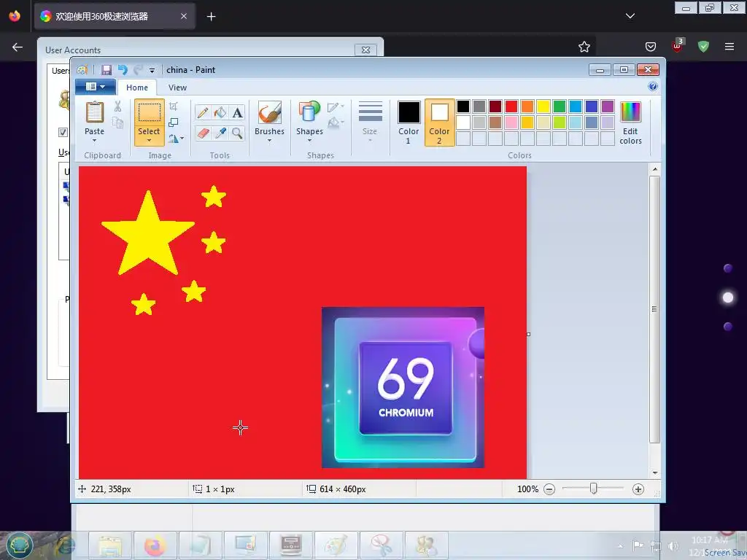Open the Shape fill dropdown

[336, 122]
